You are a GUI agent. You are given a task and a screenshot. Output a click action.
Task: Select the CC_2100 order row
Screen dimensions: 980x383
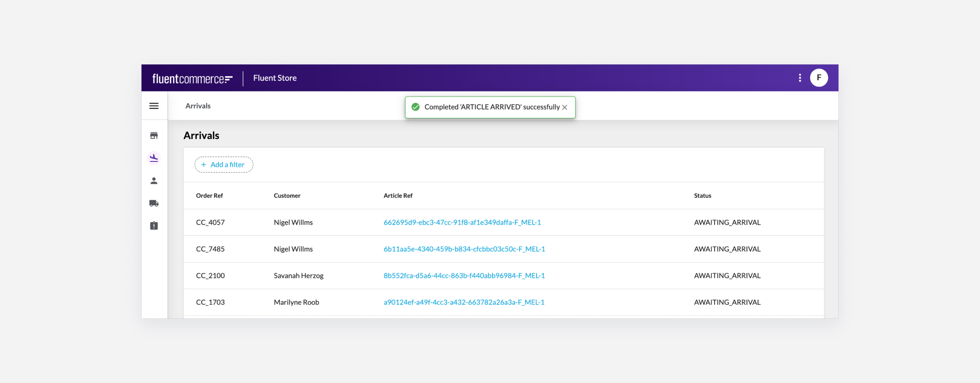(x=210, y=276)
